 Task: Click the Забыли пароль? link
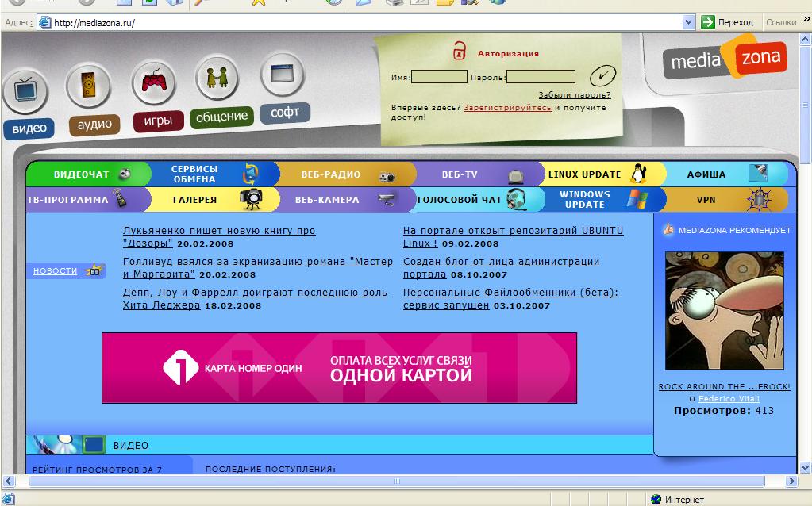click(x=575, y=94)
